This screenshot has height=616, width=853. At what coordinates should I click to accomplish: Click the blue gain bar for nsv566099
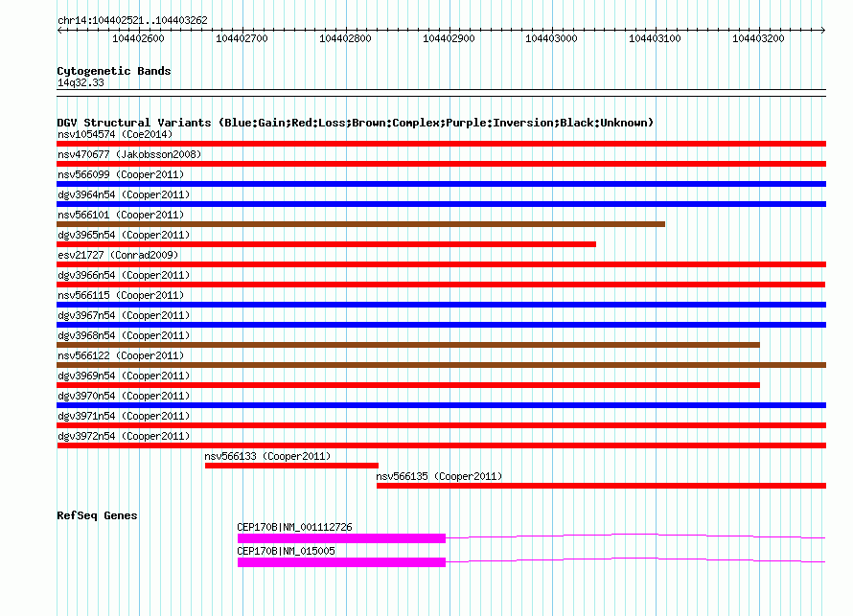tap(441, 184)
